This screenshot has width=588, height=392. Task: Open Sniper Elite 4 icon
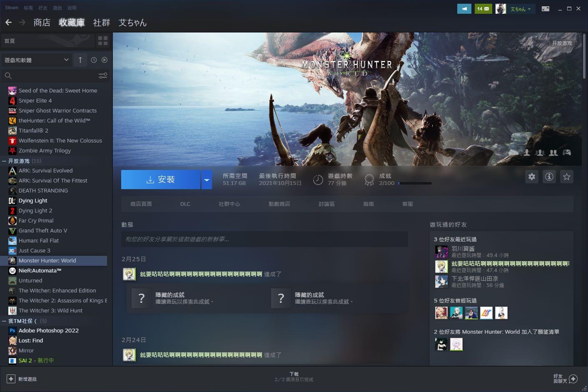tap(12, 100)
